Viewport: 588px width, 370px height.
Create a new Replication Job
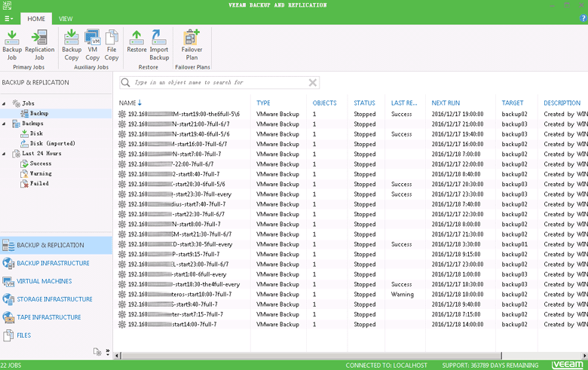[x=39, y=45]
